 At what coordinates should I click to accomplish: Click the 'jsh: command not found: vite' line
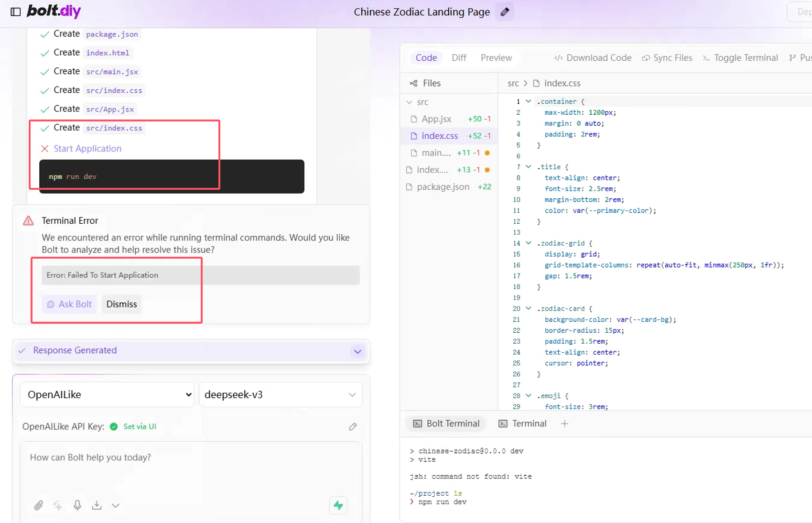(470, 477)
